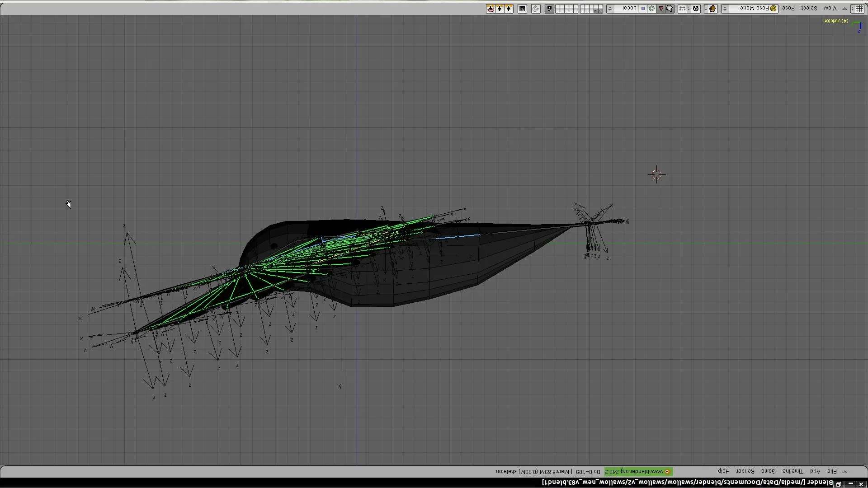Collapse the info header menus triangle
Image resolution: width=868 pixels, height=488 pixels.
click(844, 472)
